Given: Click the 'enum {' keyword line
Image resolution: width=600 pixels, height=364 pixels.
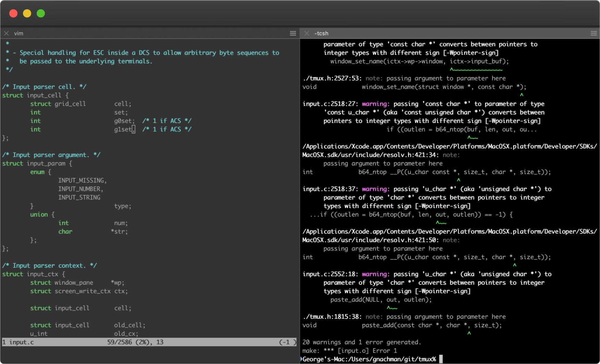Looking at the screenshot, I should click(x=40, y=172).
